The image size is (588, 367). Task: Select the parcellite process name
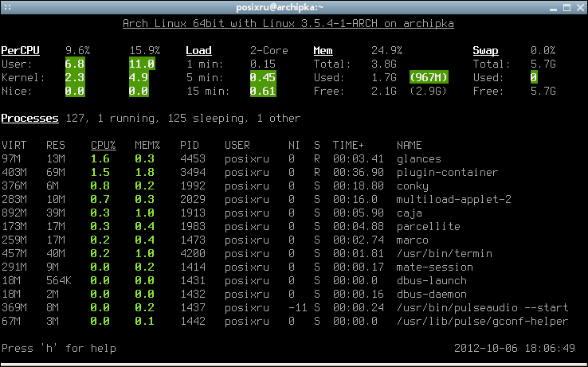point(428,226)
